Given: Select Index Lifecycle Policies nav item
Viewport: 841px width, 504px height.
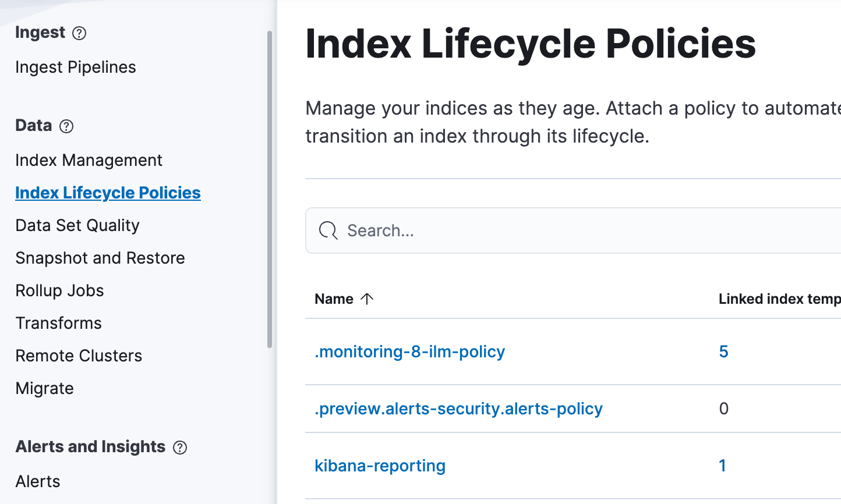Looking at the screenshot, I should (x=108, y=193).
